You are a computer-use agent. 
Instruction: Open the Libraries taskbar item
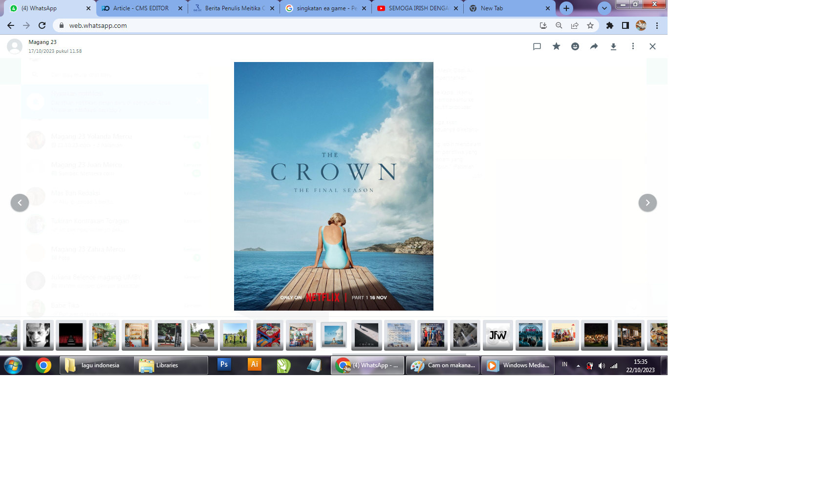pyautogui.click(x=171, y=365)
